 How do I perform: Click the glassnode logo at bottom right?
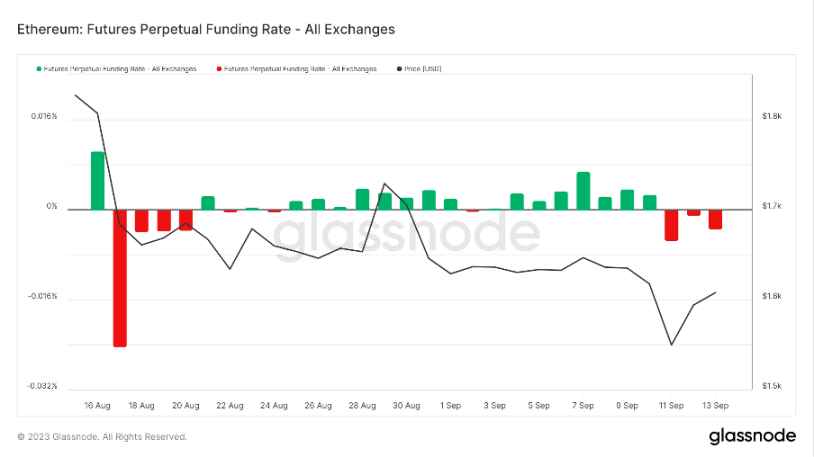coord(752,436)
